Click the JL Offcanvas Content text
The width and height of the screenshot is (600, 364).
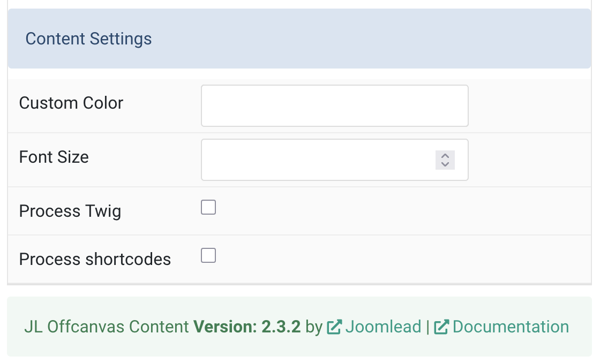(107, 327)
